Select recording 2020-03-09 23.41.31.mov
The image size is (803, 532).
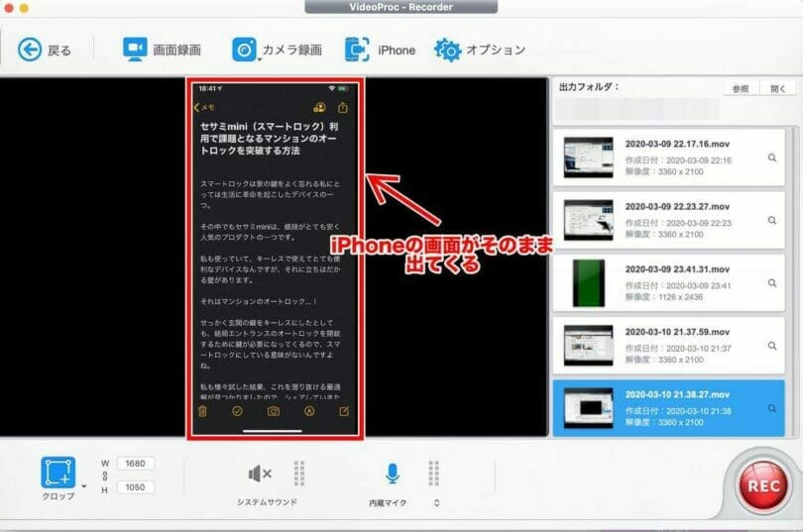click(x=669, y=283)
